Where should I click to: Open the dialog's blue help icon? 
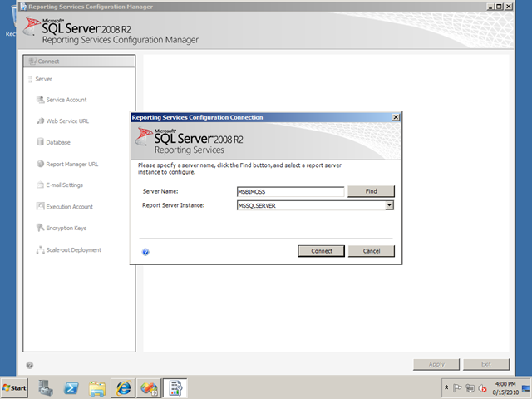pyautogui.click(x=145, y=252)
